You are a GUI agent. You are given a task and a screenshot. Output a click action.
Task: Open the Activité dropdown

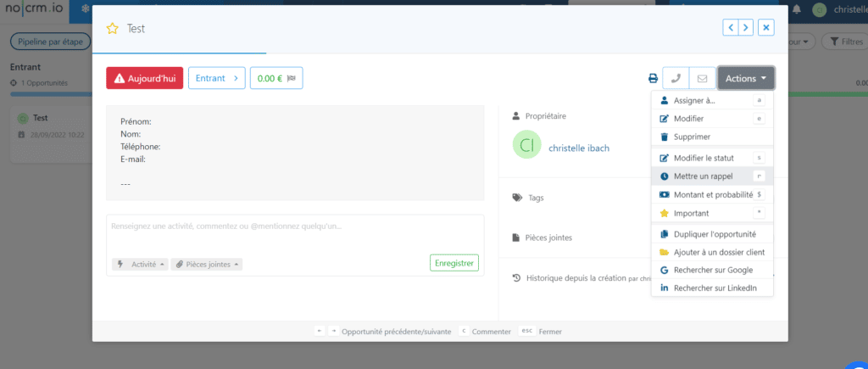click(140, 265)
